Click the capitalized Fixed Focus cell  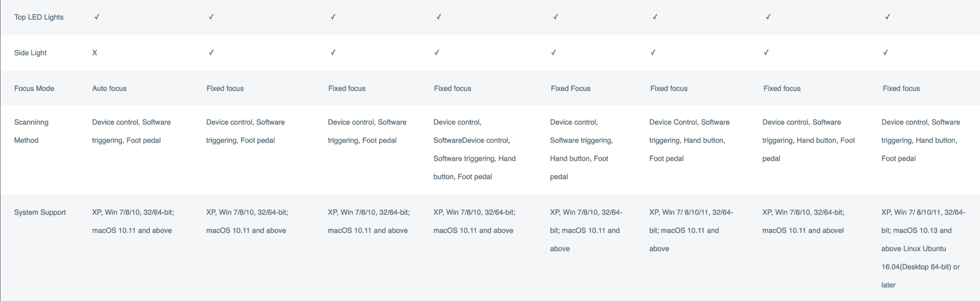coord(570,89)
